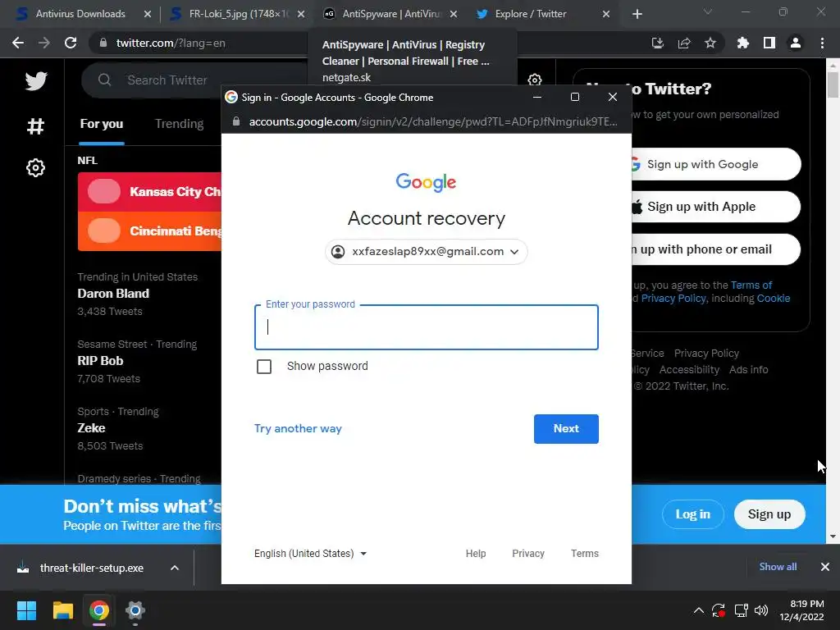The image size is (840, 630).
Task: Click Show all downloads
Action: click(778, 567)
